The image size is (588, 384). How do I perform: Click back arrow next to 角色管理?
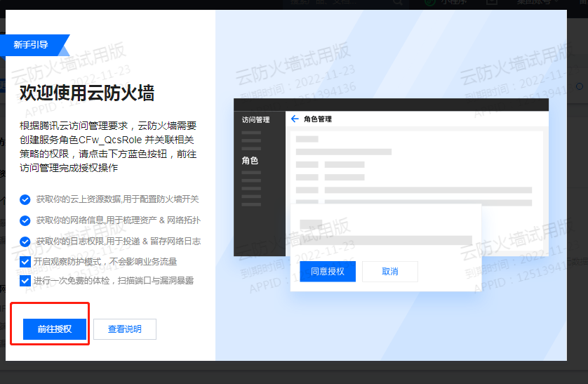(295, 119)
